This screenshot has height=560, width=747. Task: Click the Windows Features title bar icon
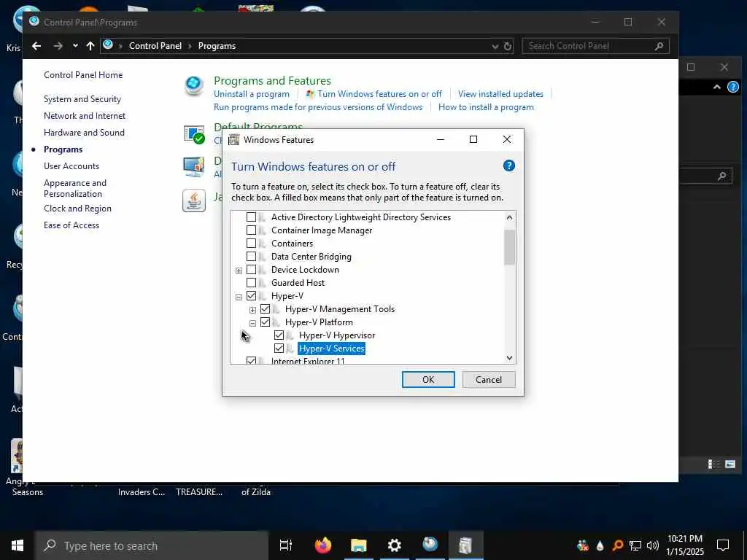(x=233, y=139)
